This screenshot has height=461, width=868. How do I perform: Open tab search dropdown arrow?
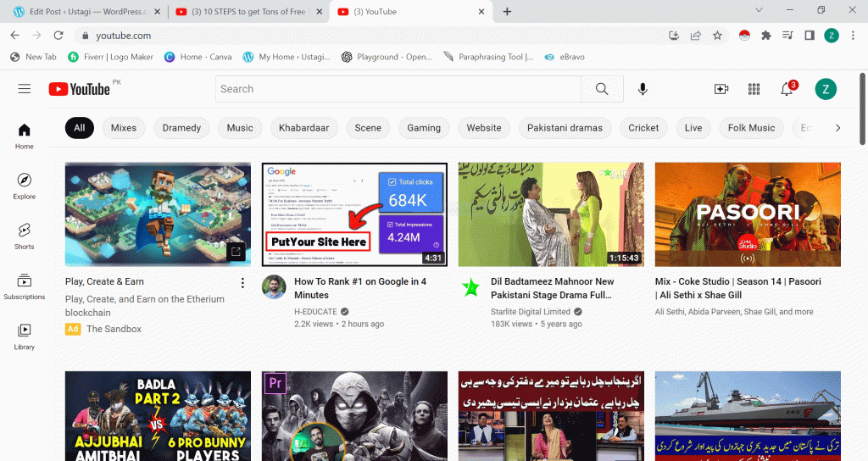(759, 10)
